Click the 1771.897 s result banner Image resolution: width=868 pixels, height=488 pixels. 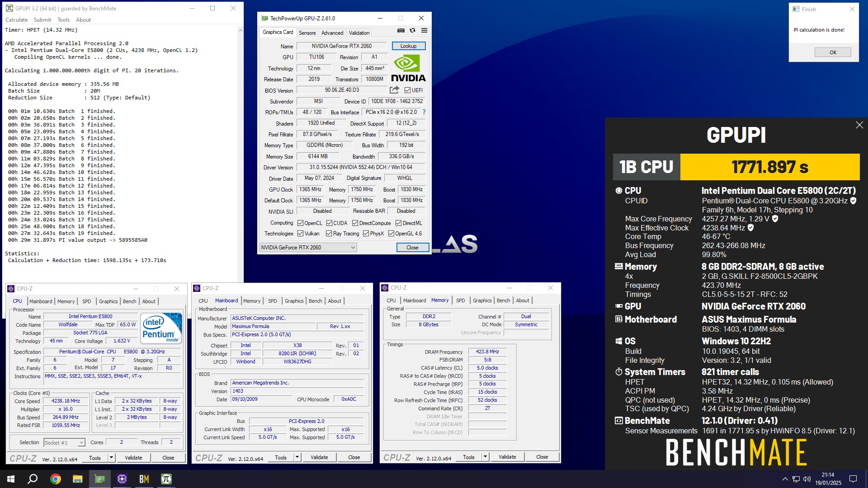769,167
